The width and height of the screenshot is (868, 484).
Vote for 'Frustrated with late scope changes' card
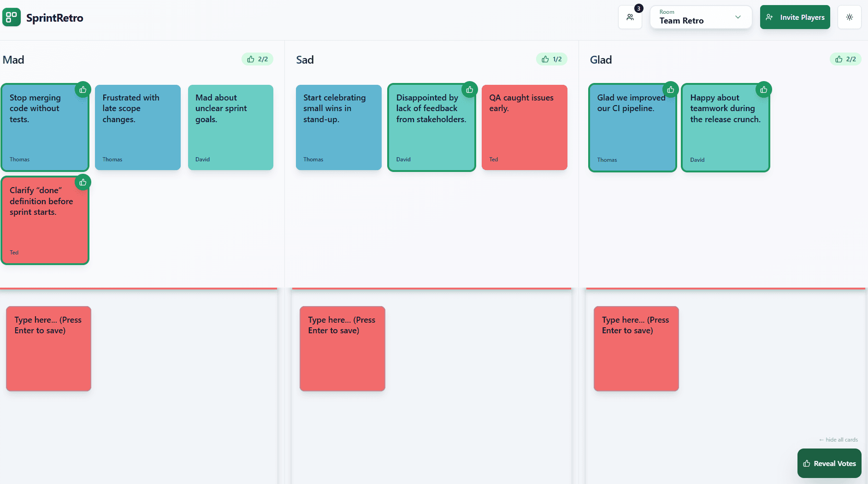pos(137,128)
